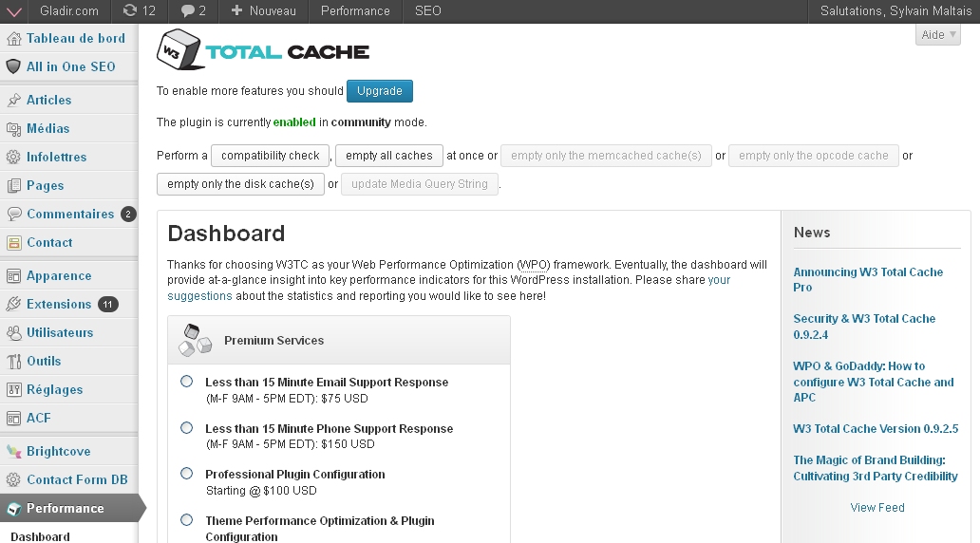Run the compatibility check
This screenshot has height=543, width=980.
click(271, 156)
